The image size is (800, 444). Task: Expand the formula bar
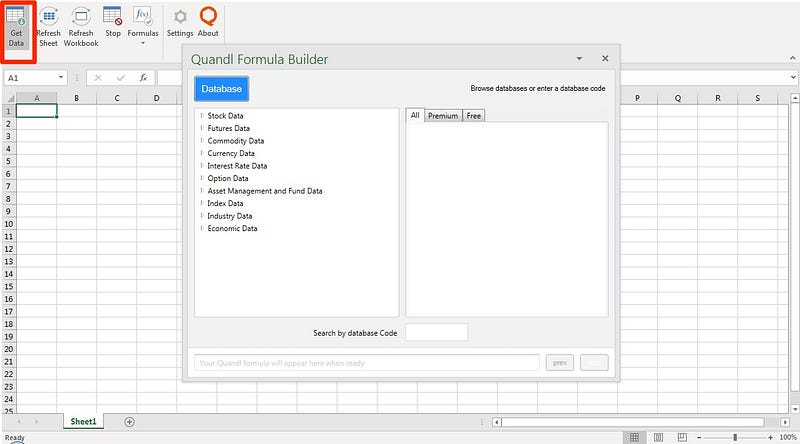pyautogui.click(x=793, y=78)
